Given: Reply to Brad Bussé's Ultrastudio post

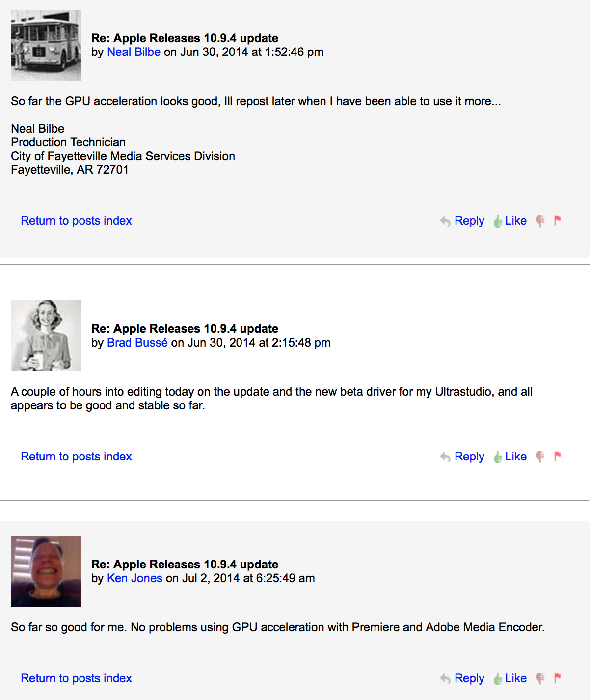Looking at the screenshot, I should point(469,457).
